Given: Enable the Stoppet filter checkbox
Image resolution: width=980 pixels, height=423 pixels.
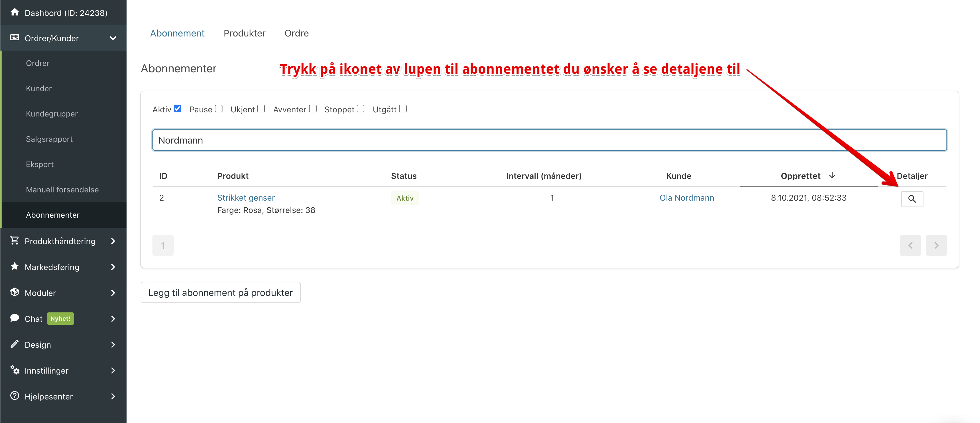Looking at the screenshot, I should pos(361,109).
